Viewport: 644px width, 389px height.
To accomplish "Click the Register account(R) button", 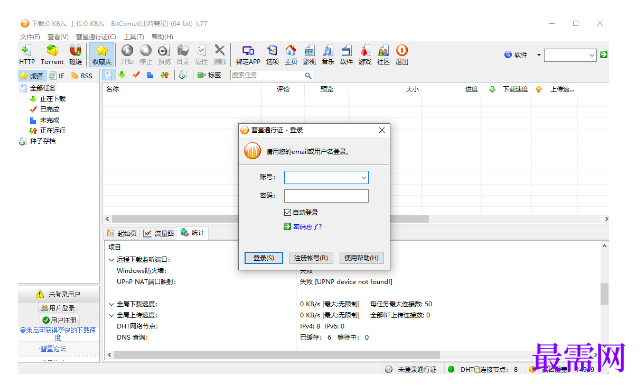I will pos(311,258).
